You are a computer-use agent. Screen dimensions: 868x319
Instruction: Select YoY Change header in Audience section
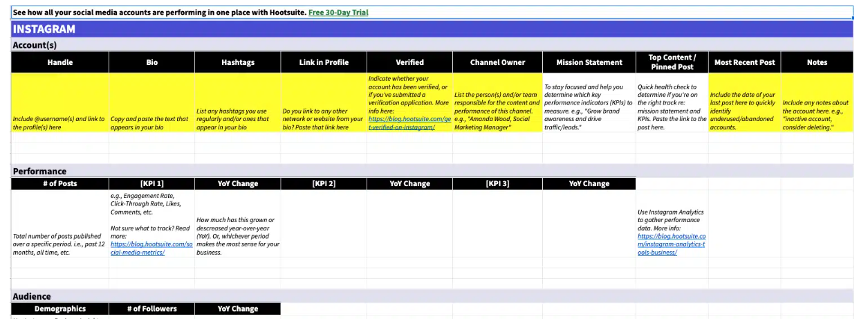coord(238,309)
